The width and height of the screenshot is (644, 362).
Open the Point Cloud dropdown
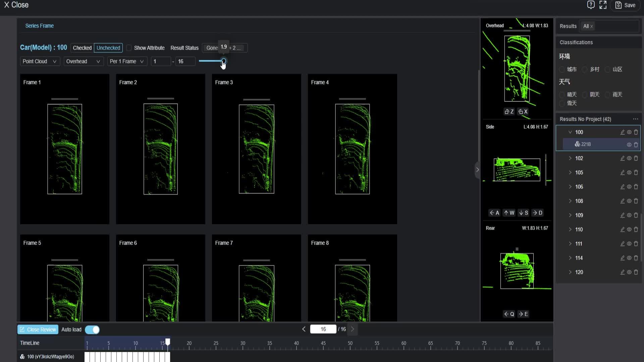pyautogui.click(x=40, y=61)
